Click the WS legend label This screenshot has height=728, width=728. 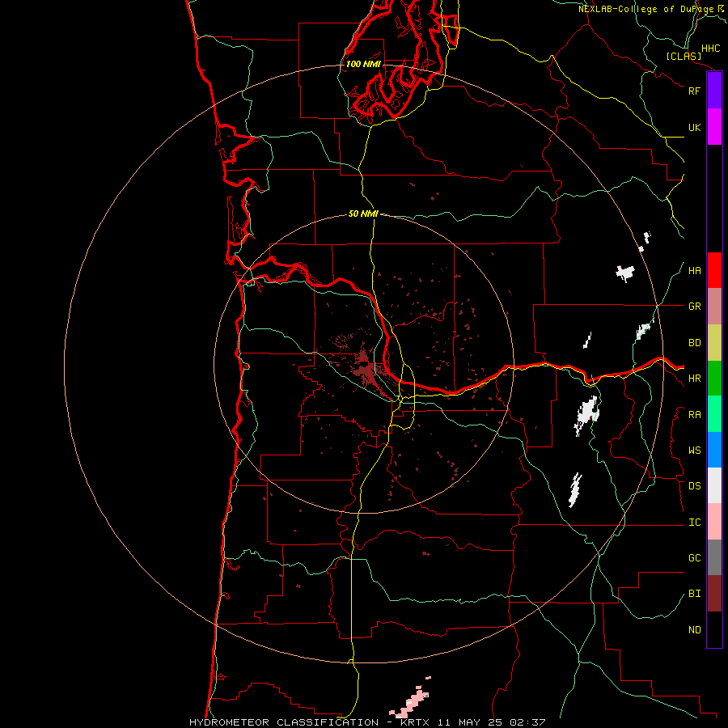click(x=694, y=451)
